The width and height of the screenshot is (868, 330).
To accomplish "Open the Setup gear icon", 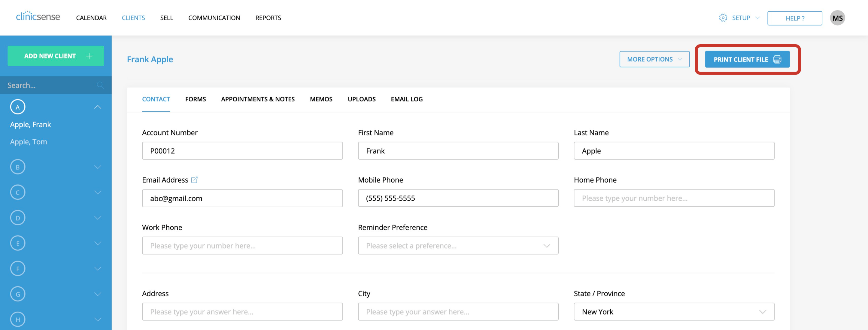I will (724, 18).
